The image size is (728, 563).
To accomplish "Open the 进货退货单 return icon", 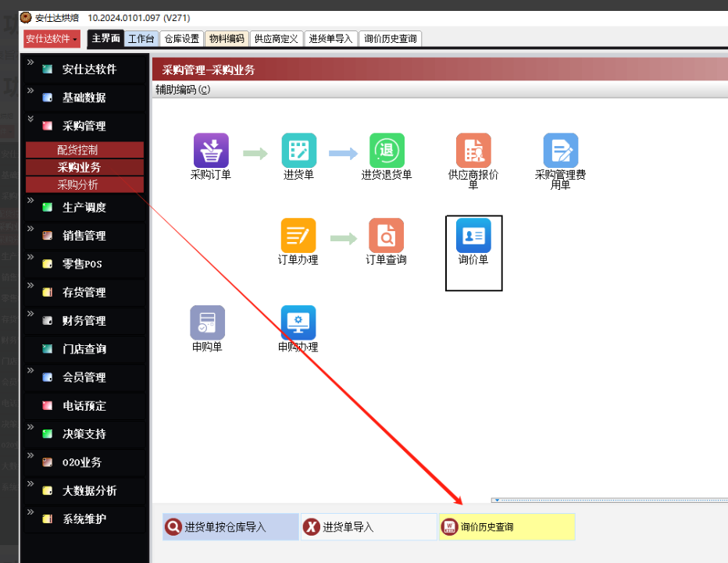I will [x=387, y=151].
